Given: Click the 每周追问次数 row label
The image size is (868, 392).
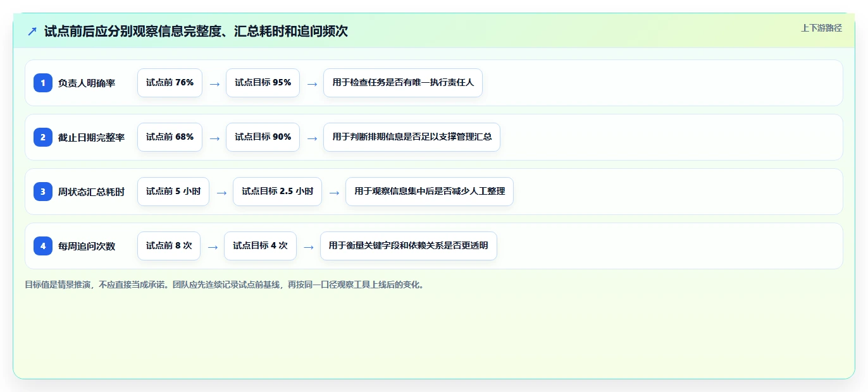Looking at the screenshot, I should (x=87, y=246).
